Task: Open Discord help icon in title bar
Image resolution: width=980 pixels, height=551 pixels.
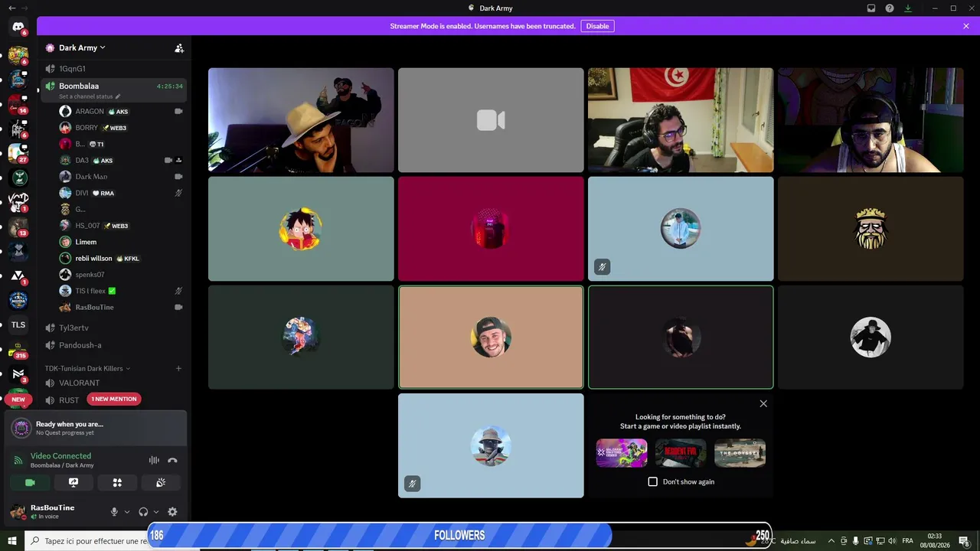Action: click(x=890, y=8)
